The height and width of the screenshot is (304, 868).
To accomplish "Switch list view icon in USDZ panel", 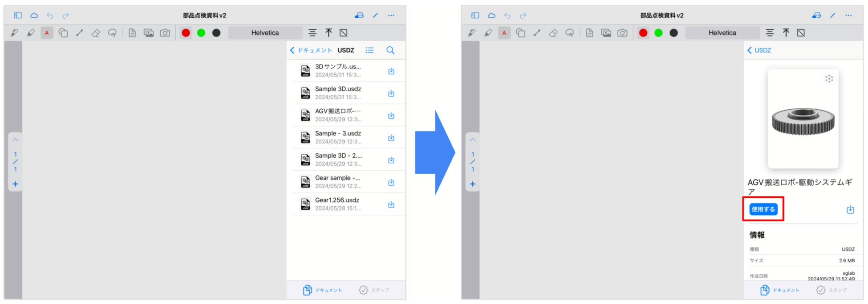I will click(369, 50).
